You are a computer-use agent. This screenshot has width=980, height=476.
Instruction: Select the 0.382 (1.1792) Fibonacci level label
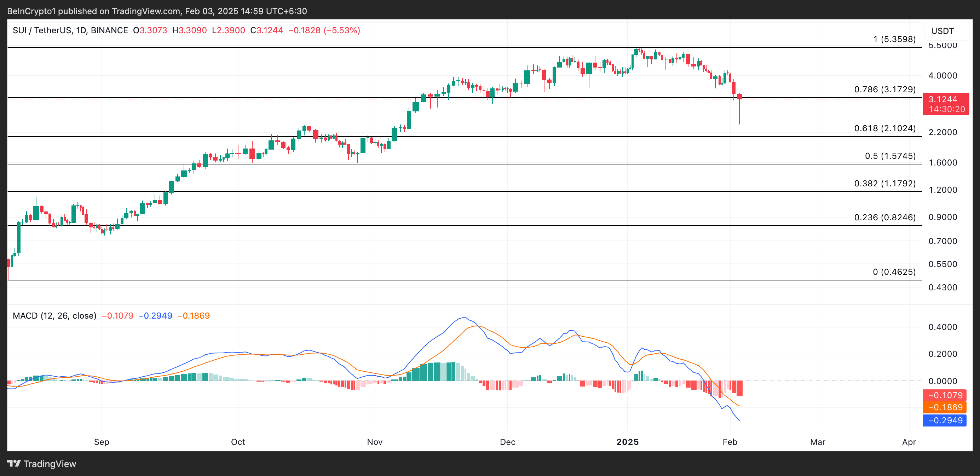click(x=885, y=183)
